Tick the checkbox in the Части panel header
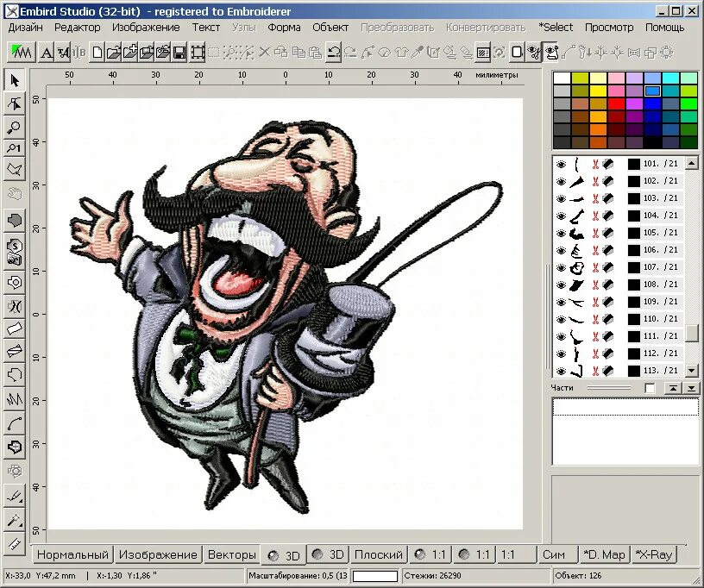This screenshot has width=704, height=588. click(650, 389)
